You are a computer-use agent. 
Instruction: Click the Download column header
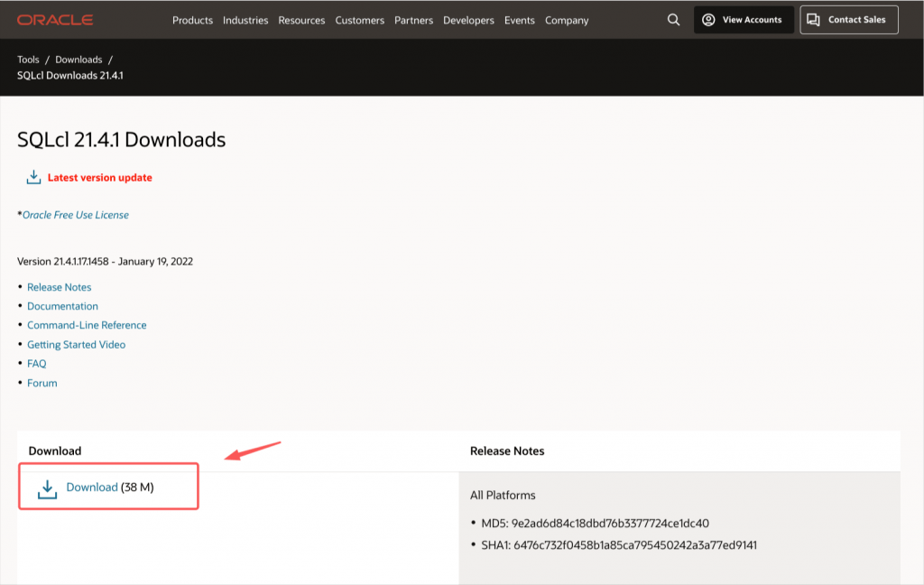55,451
